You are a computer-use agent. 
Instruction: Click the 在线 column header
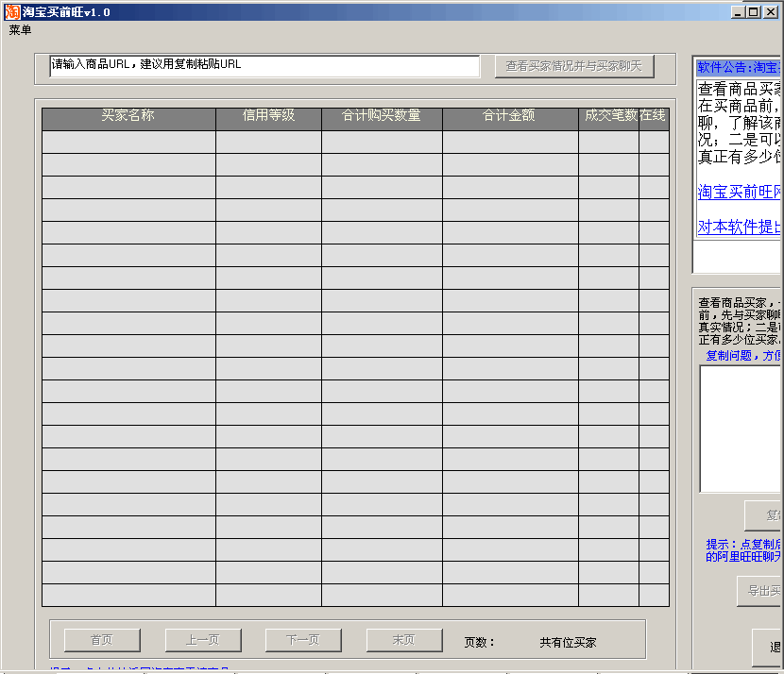point(654,116)
